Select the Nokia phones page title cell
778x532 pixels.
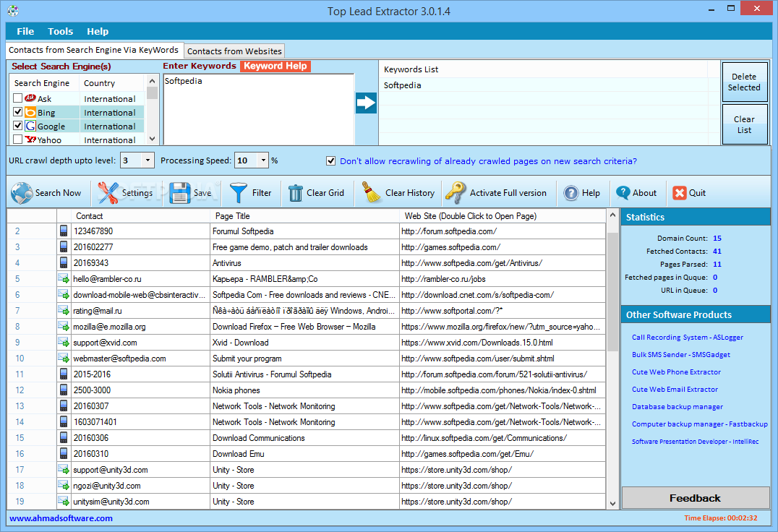[x=304, y=390]
